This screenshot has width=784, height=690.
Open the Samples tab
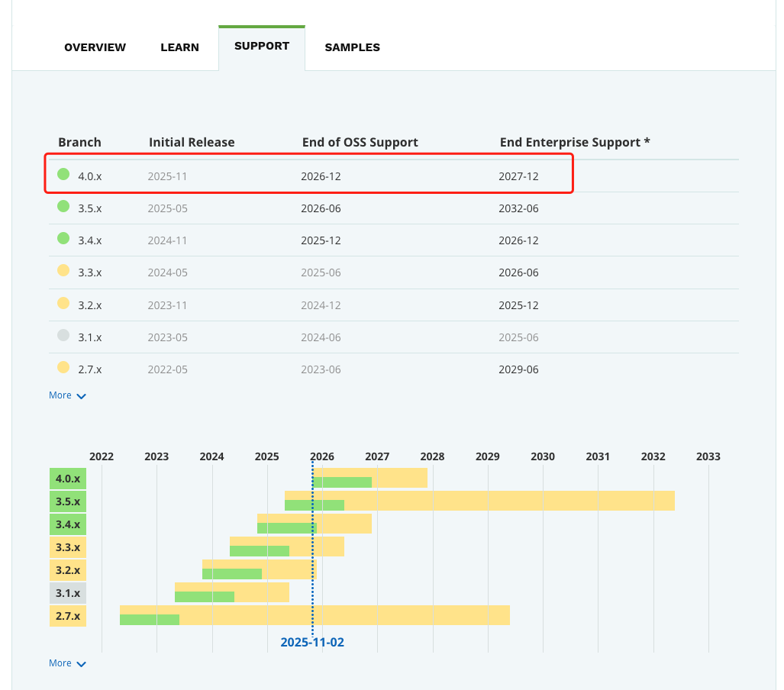[x=352, y=47]
